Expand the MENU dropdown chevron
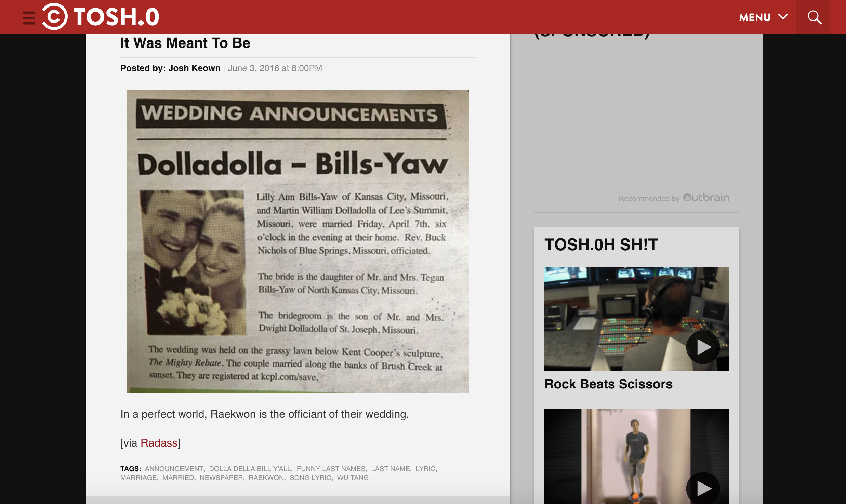 (x=783, y=17)
